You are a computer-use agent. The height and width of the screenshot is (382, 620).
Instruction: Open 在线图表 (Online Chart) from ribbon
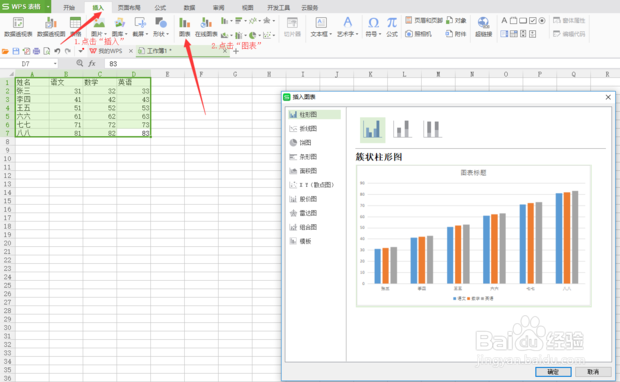coord(206,27)
